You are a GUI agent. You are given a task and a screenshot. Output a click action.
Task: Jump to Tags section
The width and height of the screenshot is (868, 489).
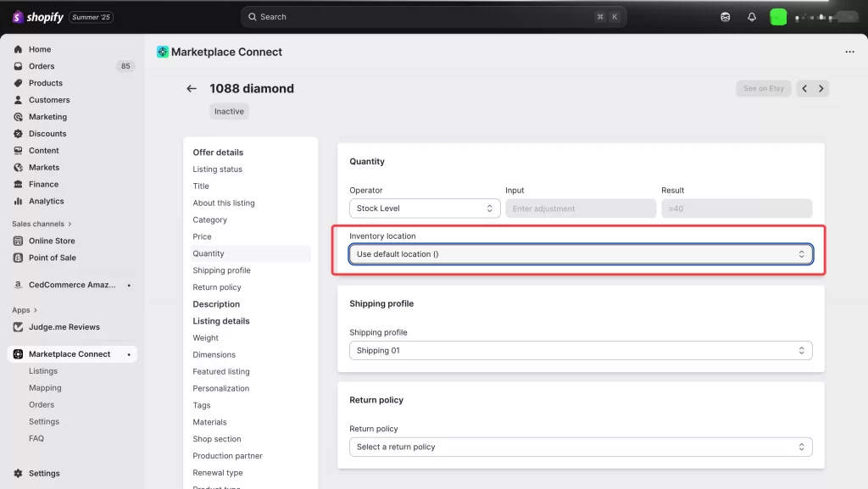tap(202, 405)
